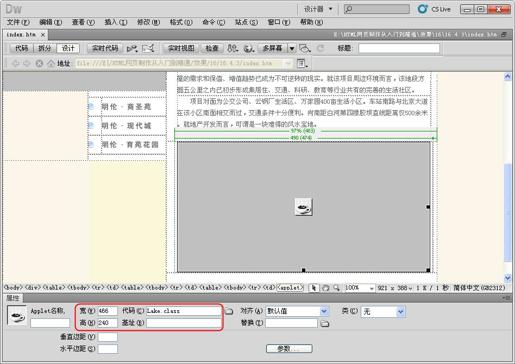Click the 高(H) height field
Viewport: 515px width, 364px height.
(107, 323)
